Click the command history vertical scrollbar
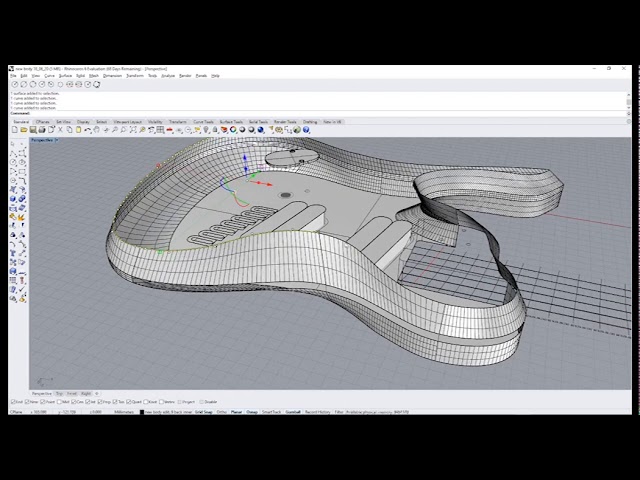640x480 pixels. coord(629,101)
